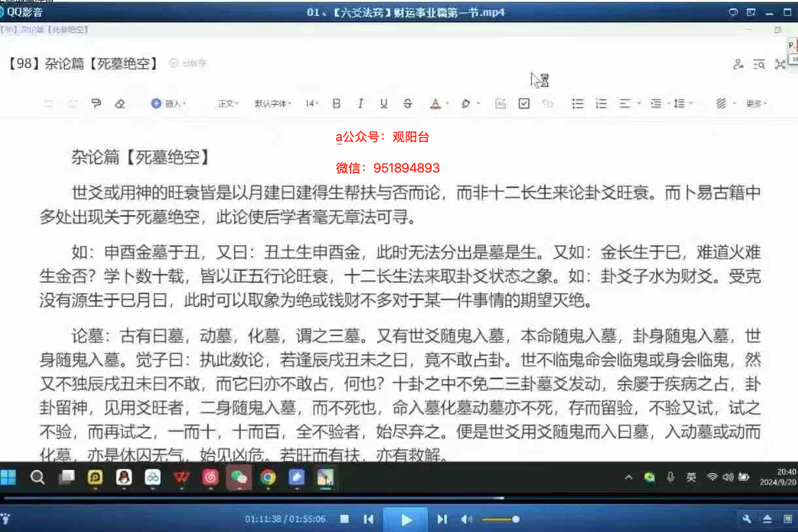This screenshot has height=532, width=798.
Task: Select the format painter icon
Action: click(97, 103)
